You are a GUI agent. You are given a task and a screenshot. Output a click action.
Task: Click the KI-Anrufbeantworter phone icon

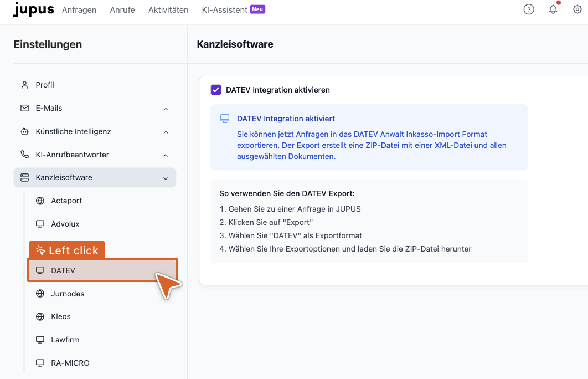[x=25, y=155]
